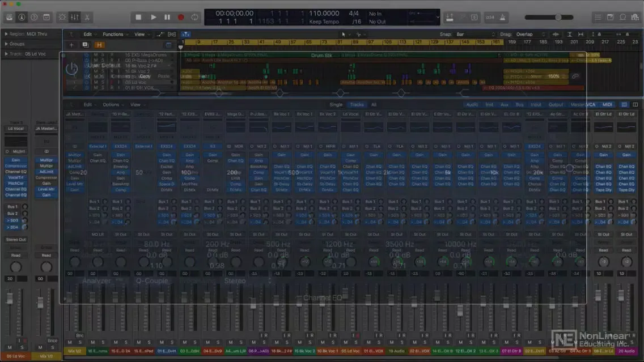Open the Drag Overlap dropdown
Image resolution: width=644 pixels, height=362 pixels.
530,35
